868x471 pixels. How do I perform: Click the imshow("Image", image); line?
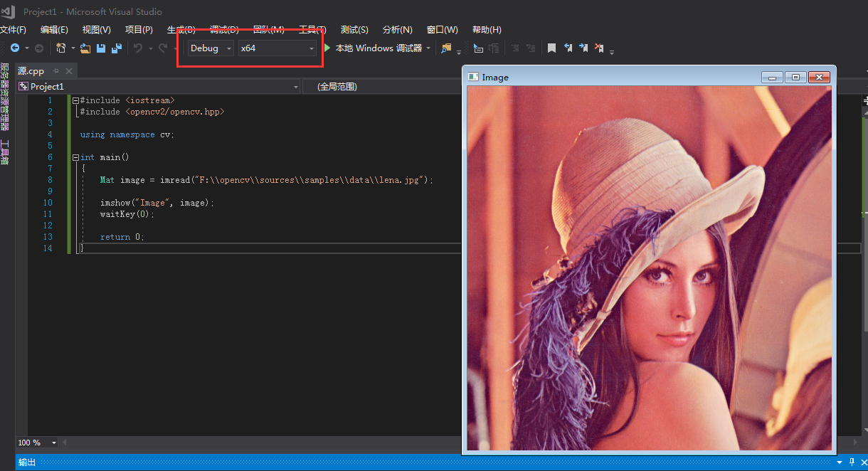point(157,203)
